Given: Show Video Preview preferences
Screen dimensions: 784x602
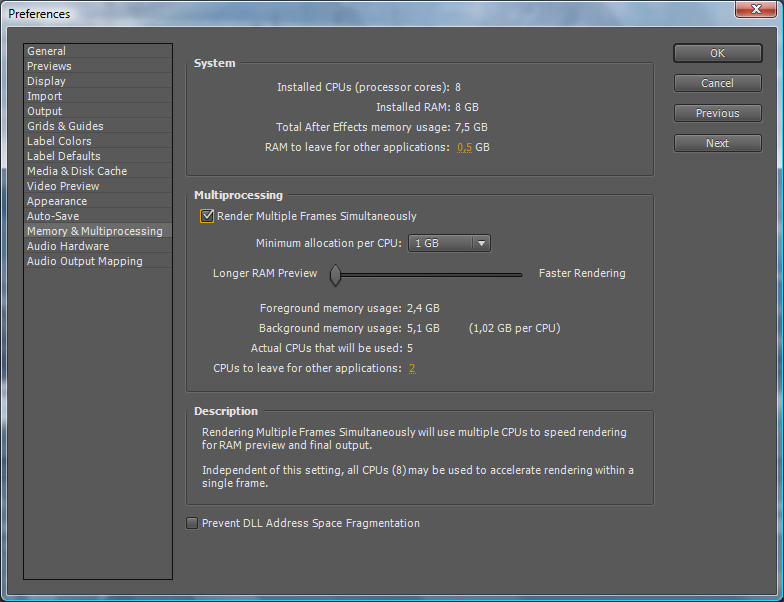Looking at the screenshot, I should [63, 186].
